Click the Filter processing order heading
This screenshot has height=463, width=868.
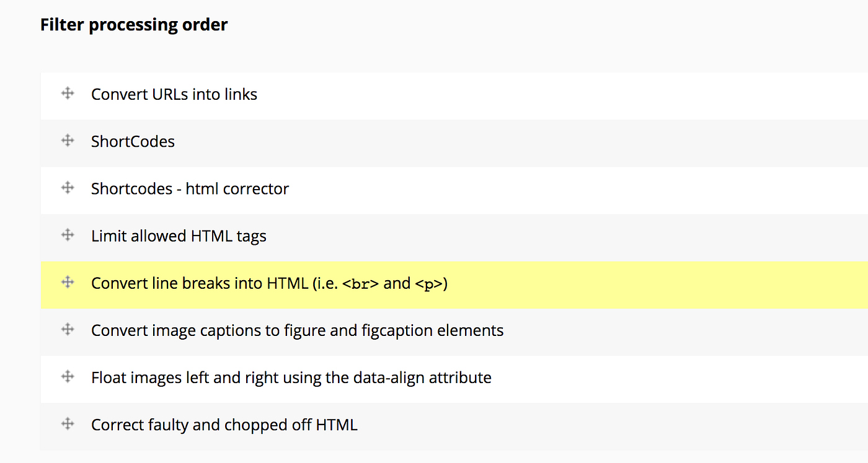133,24
